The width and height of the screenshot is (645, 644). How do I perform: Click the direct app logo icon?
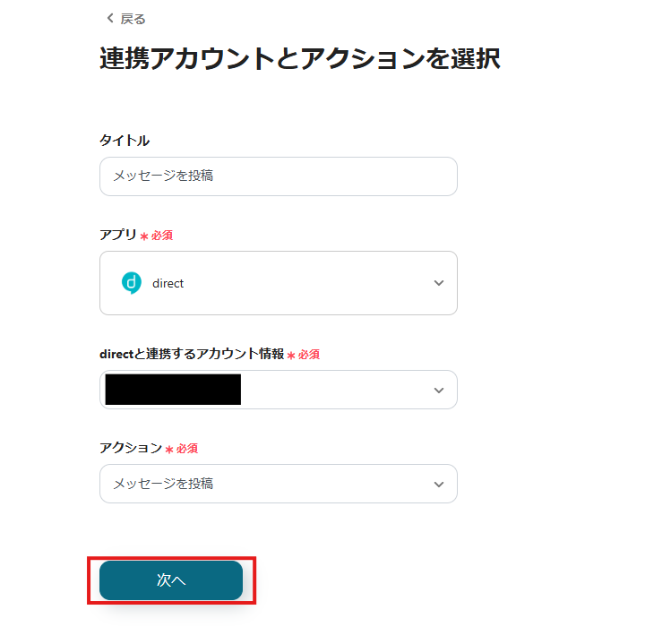point(131,283)
